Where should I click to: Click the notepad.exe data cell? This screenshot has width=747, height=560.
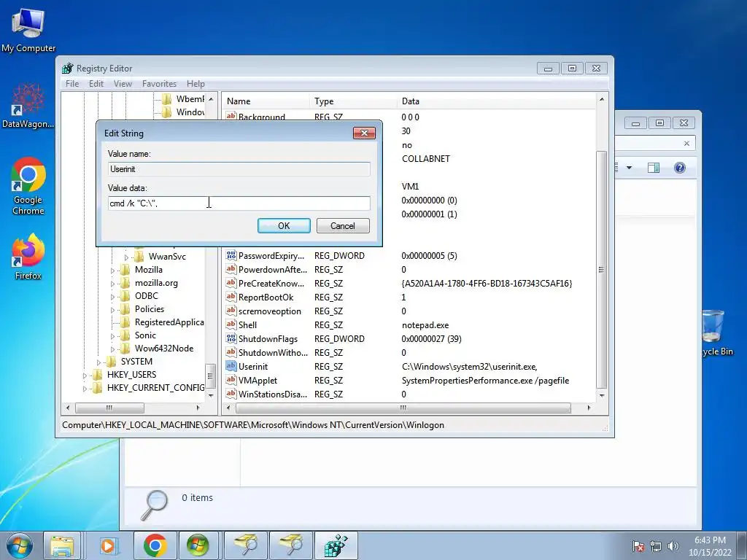pos(425,325)
